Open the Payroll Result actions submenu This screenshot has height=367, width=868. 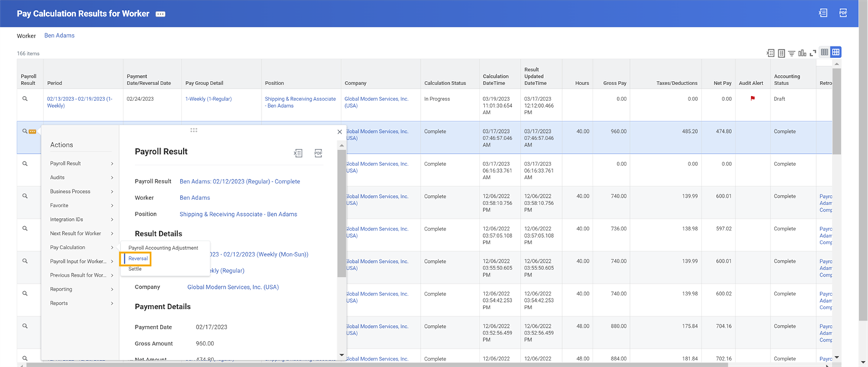(82, 164)
